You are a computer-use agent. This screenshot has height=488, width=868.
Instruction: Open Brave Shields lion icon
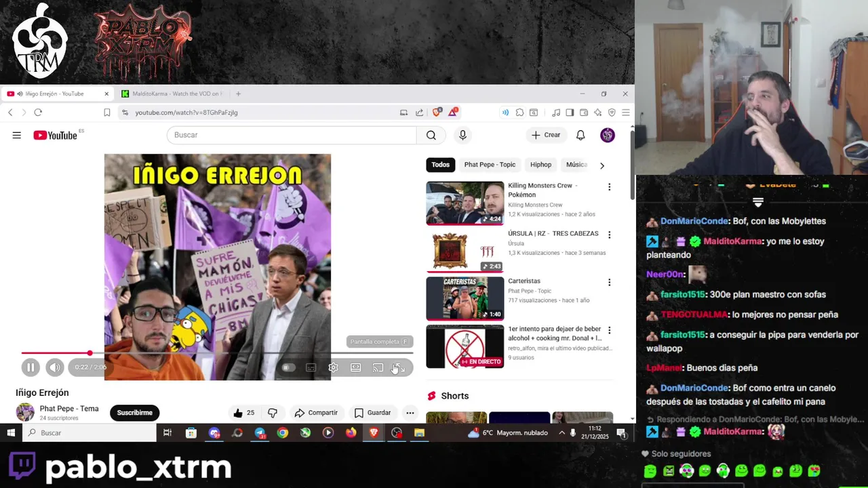click(437, 113)
